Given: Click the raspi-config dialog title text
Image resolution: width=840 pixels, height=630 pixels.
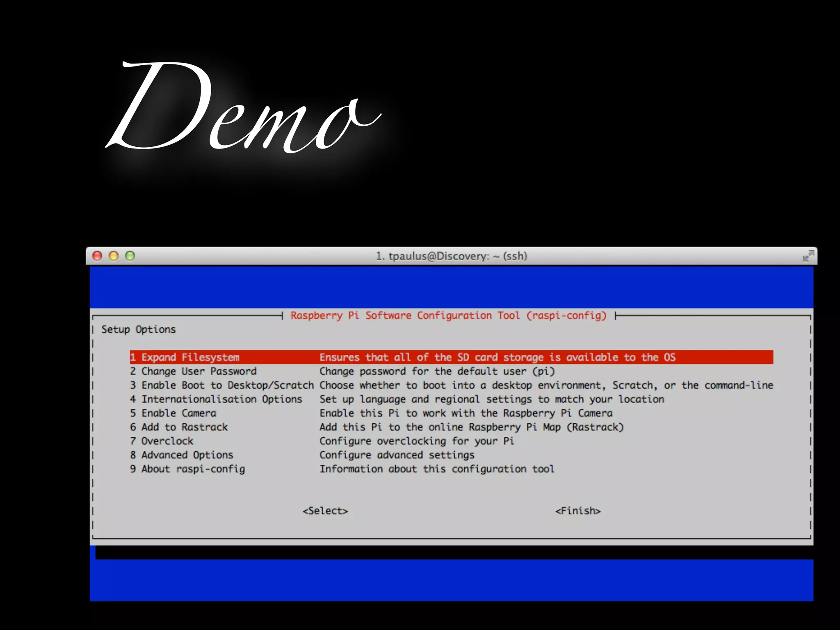Looking at the screenshot, I should [x=448, y=315].
